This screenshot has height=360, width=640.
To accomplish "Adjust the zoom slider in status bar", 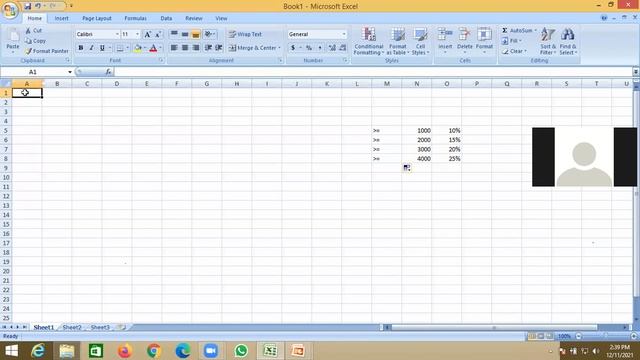I will coord(606,336).
